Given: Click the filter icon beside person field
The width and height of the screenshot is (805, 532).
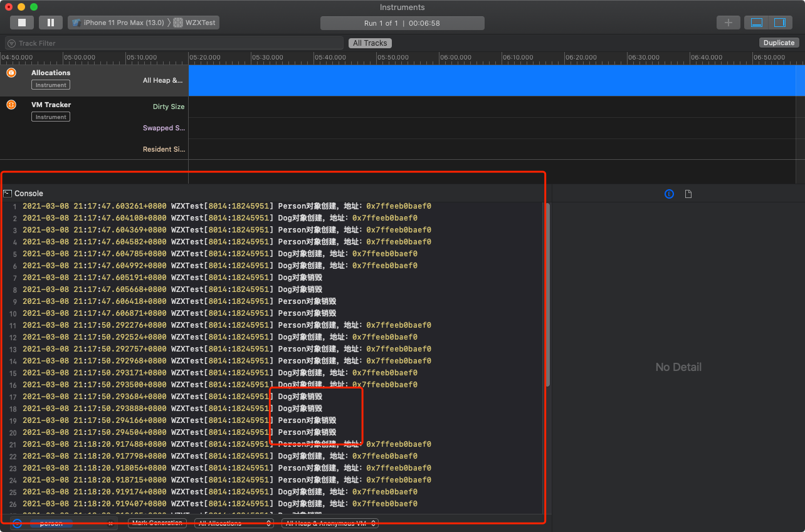Looking at the screenshot, I should (18, 523).
